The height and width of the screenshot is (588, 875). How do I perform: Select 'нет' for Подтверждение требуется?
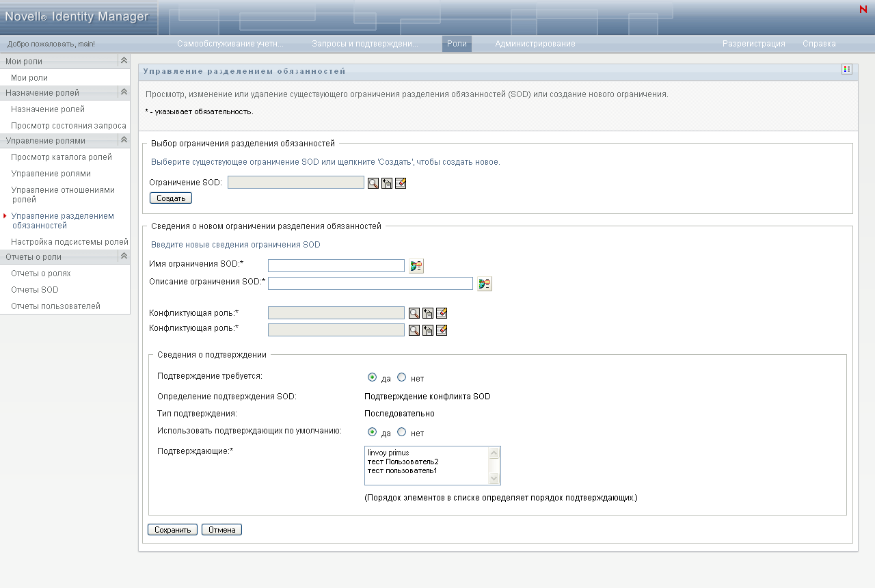coord(402,377)
